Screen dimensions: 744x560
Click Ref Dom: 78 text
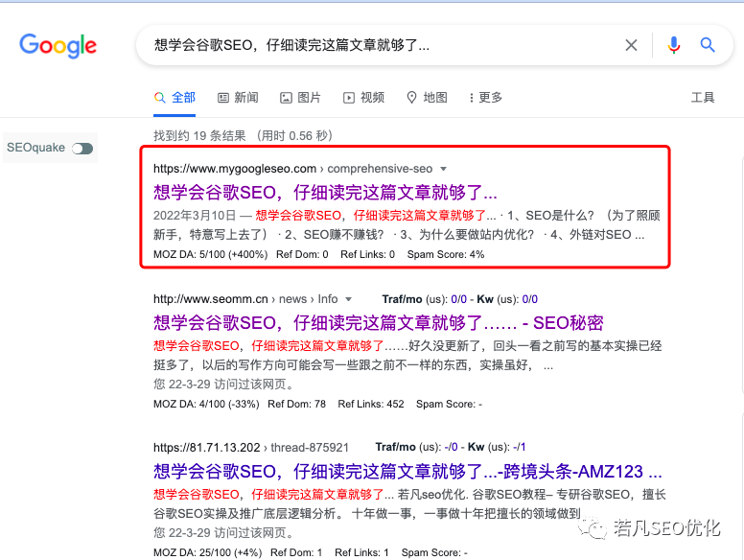tap(297, 405)
